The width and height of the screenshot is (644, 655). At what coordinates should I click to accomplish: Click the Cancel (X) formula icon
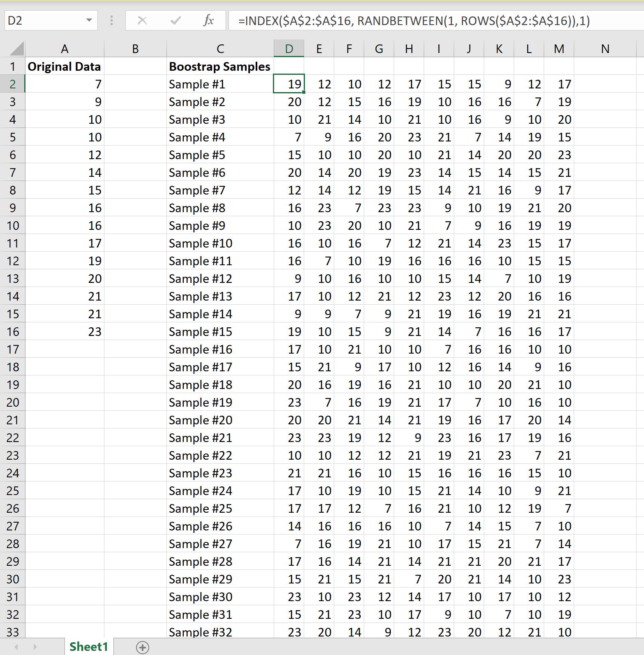142,20
